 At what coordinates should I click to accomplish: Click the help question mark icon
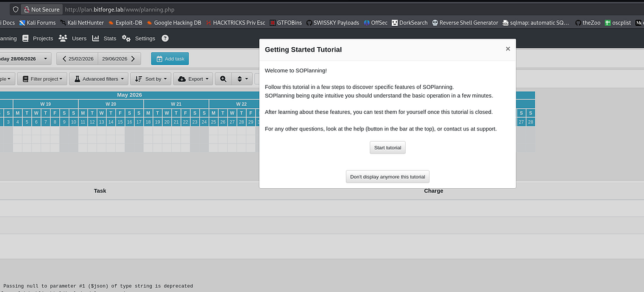165,38
